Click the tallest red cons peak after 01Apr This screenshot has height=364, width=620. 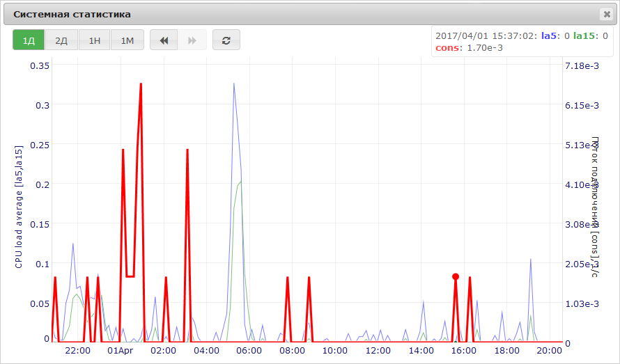[141, 84]
